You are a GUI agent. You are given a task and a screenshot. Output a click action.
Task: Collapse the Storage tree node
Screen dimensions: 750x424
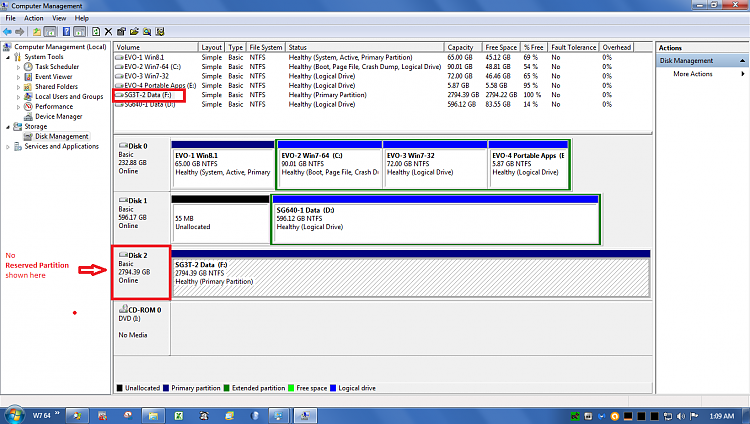pyautogui.click(x=8, y=127)
